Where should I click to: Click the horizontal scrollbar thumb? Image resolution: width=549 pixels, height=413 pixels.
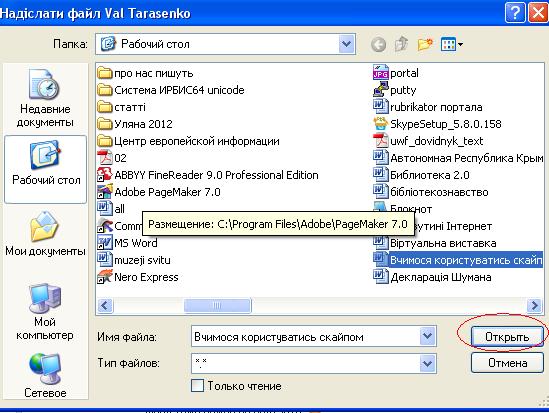tap(217, 306)
